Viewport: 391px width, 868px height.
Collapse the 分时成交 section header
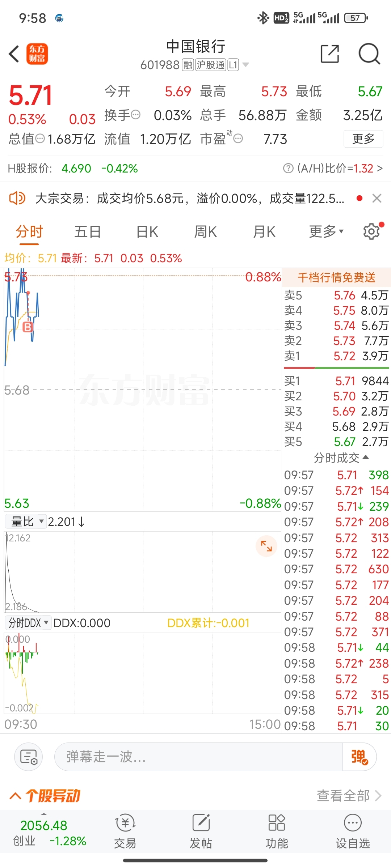coord(341,458)
